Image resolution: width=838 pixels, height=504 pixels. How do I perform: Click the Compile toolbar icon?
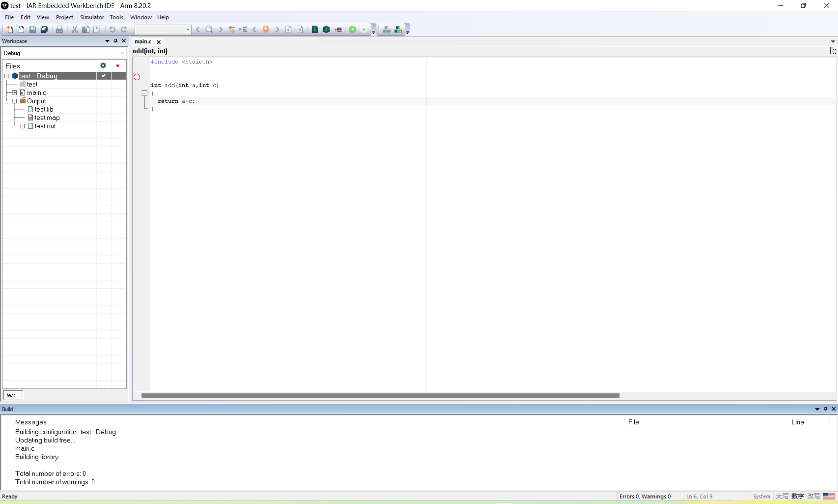pos(315,29)
